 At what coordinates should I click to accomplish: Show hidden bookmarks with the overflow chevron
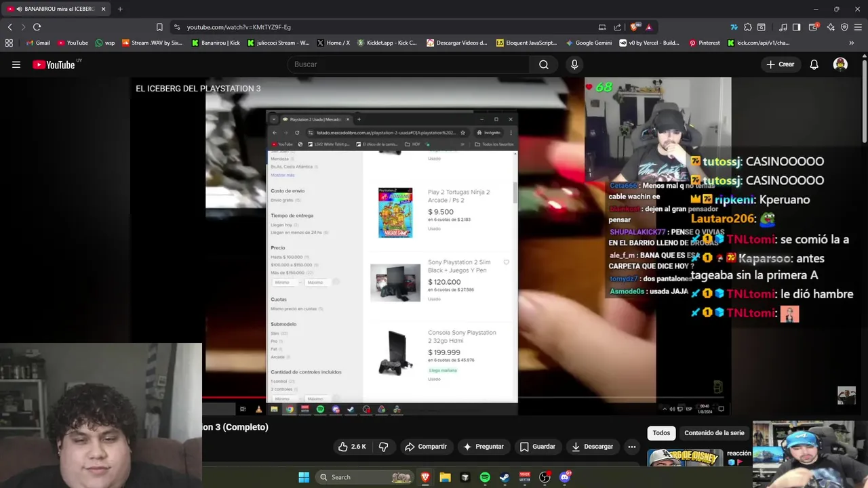pos(851,43)
